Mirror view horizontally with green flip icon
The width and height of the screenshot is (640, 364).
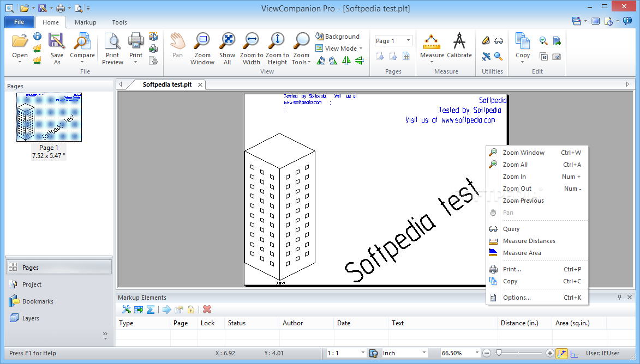(x=346, y=60)
